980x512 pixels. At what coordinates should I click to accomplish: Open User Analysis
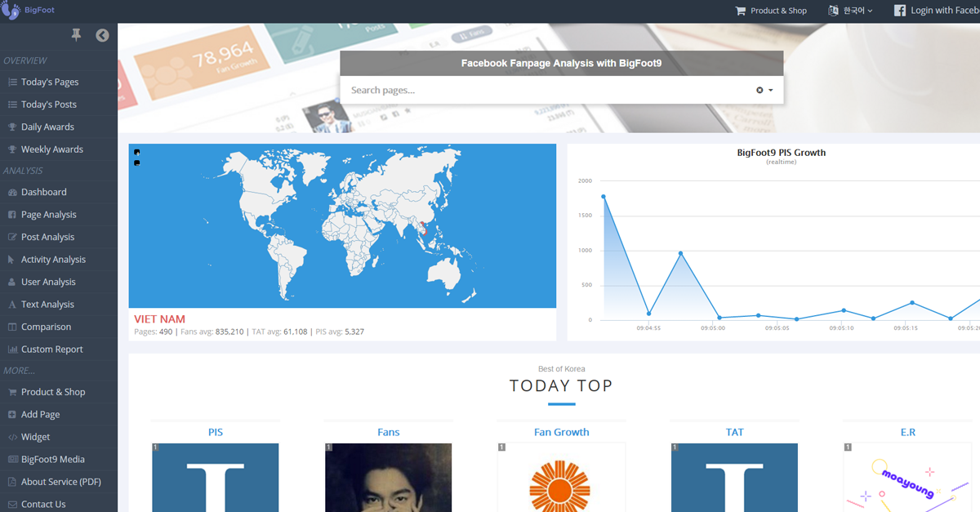[59, 282]
